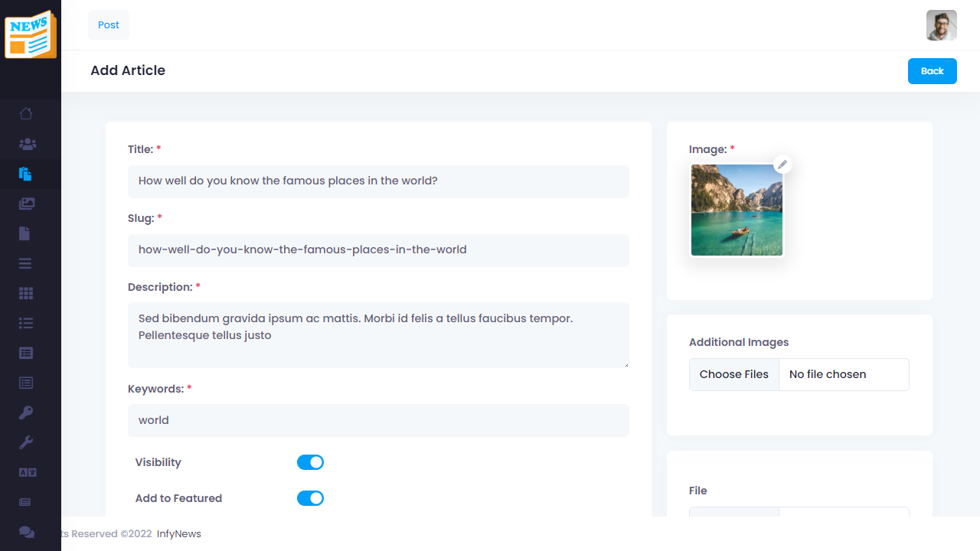
Task: Open the Translation A-Z icon
Action: [25, 472]
